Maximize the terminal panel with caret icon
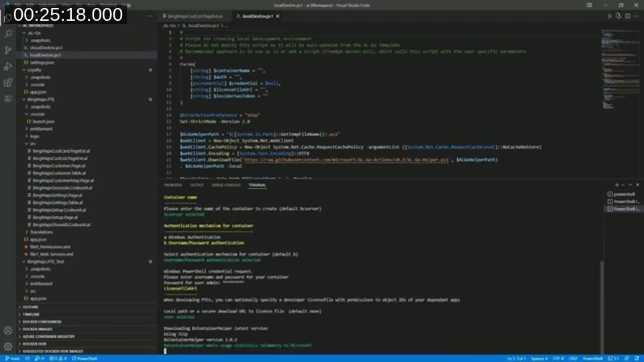This screenshot has width=644, height=362. tap(630, 185)
